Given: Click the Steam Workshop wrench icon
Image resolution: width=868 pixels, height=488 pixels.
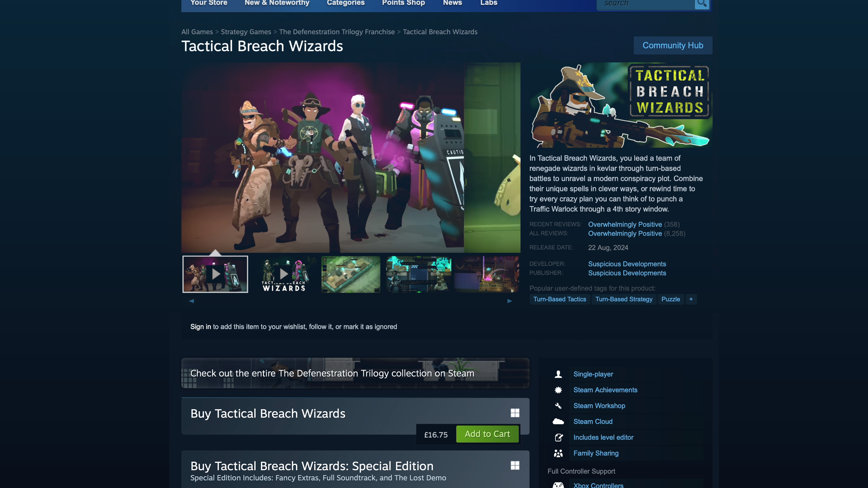Looking at the screenshot, I should (x=558, y=406).
